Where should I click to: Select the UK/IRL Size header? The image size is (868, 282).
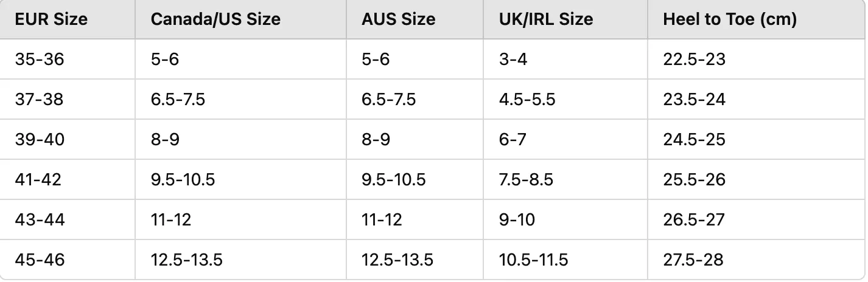point(566,19)
